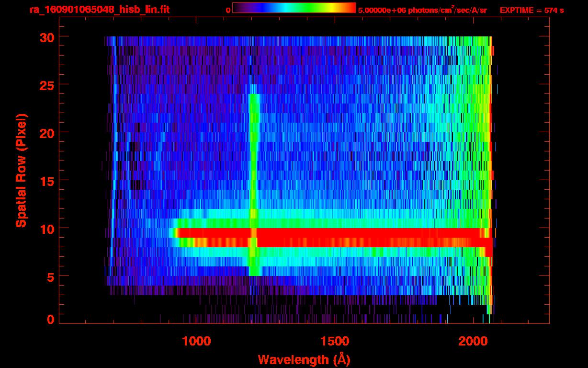Click the 25 spatial row tick label

click(47, 84)
